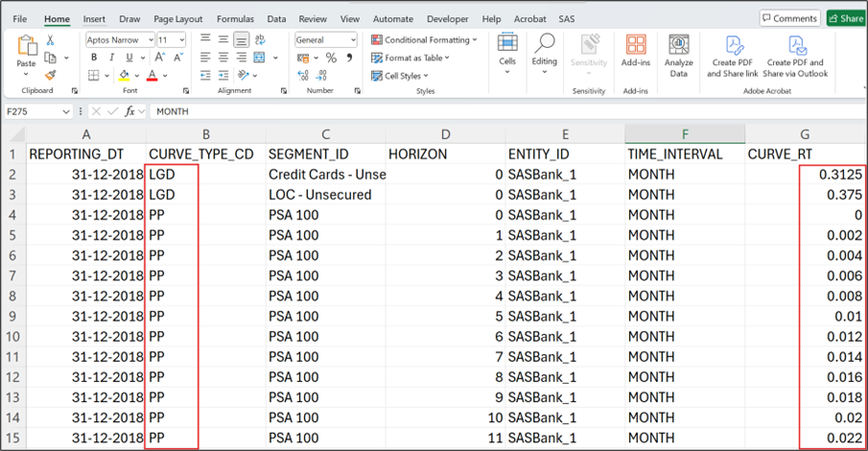
Task: Select cell containing Credit Cards - Unse
Action: [326, 175]
